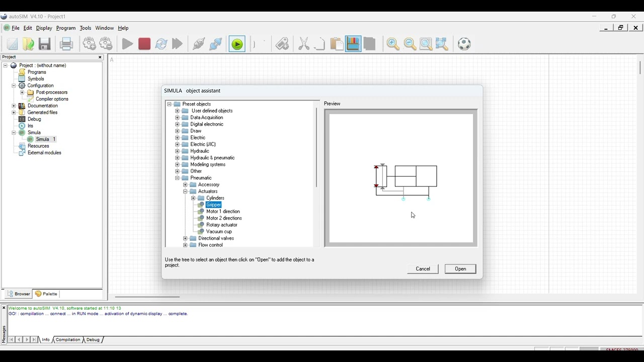Collapse the Actuators folder
The height and width of the screenshot is (362, 644).
(185, 192)
